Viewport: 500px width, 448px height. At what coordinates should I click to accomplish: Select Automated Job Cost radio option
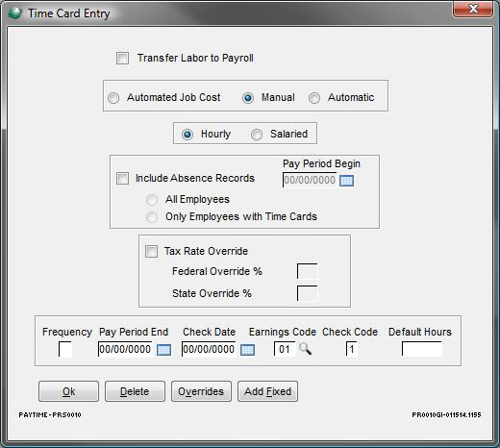tap(113, 98)
